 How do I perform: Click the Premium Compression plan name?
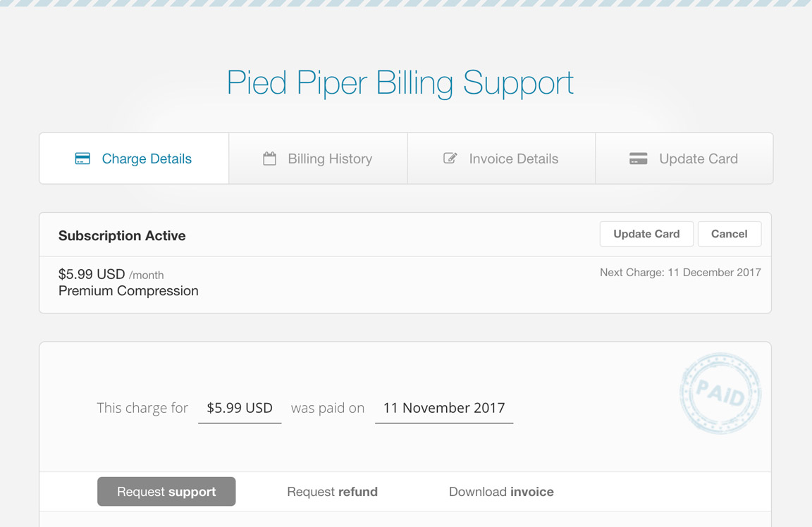click(x=128, y=291)
